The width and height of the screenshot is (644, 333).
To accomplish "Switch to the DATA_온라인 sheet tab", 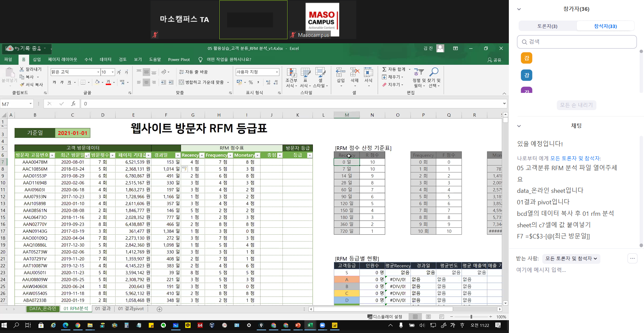I will coord(43,309).
